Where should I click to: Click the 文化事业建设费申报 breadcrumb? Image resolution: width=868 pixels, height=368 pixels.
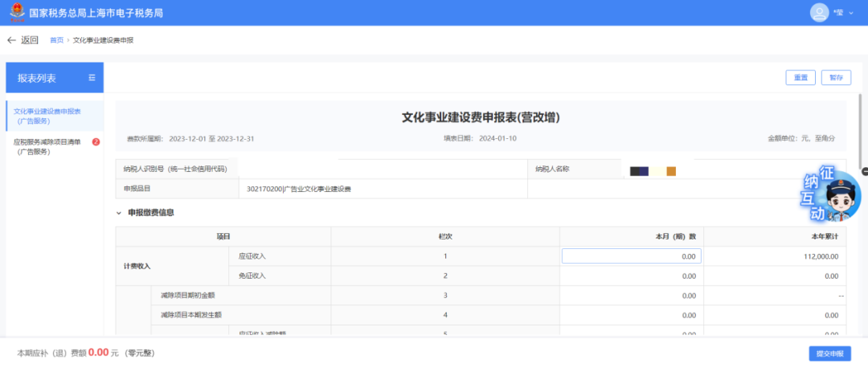[103, 40]
